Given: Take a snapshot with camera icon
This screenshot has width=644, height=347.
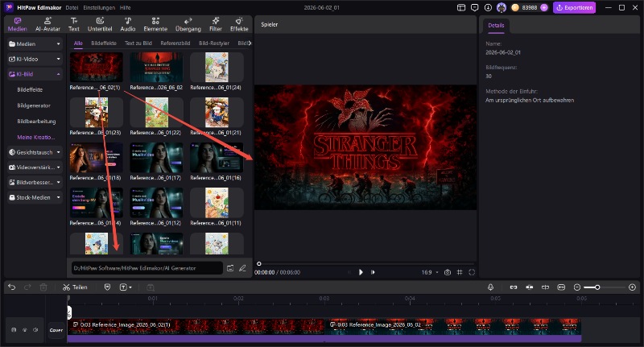Looking at the screenshot, I should click(448, 272).
